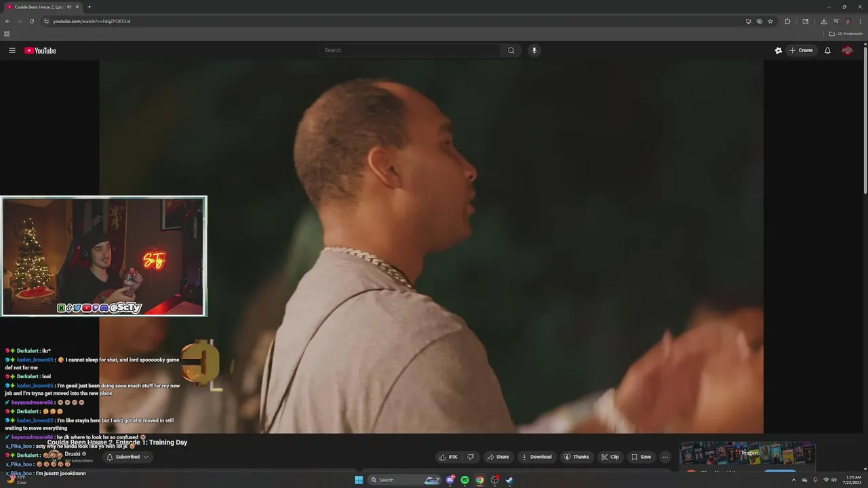Click the webcam overlay with ScTy sign
The height and width of the screenshot is (488, 868).
click(104, 256)
